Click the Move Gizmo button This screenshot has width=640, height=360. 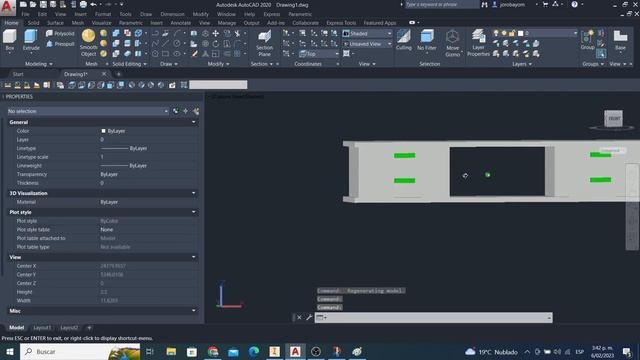(x=452, y=43)
